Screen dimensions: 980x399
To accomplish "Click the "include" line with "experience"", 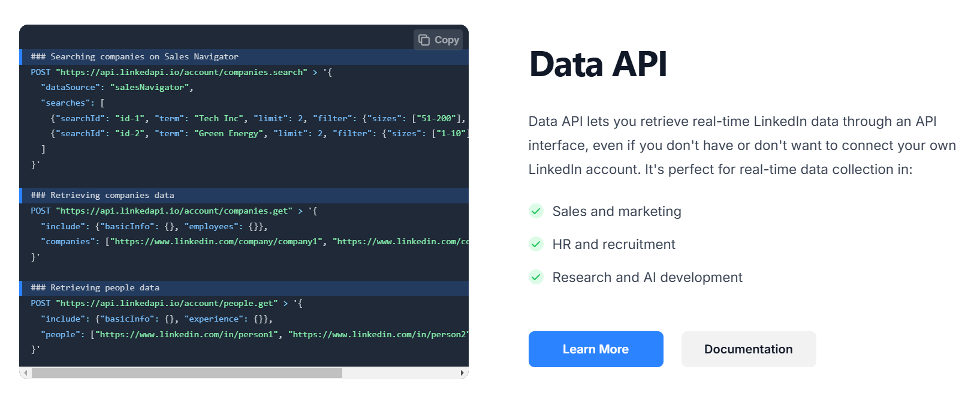I will (x=156, y=319).
